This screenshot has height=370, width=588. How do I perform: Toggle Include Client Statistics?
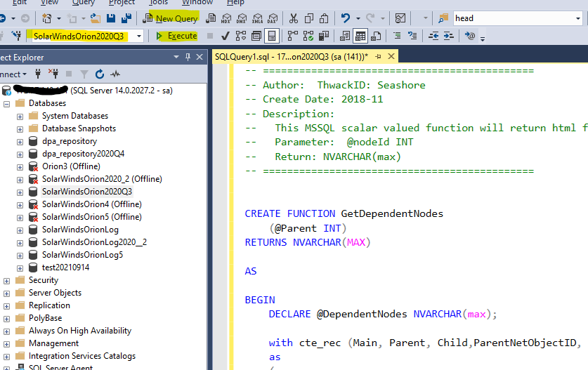coord(324,36)
